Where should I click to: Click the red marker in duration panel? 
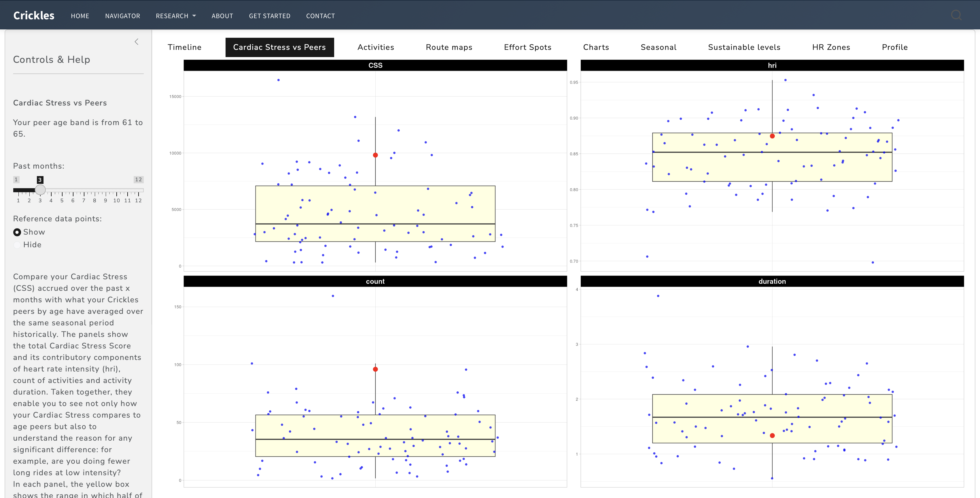click(x=772, y=435)
